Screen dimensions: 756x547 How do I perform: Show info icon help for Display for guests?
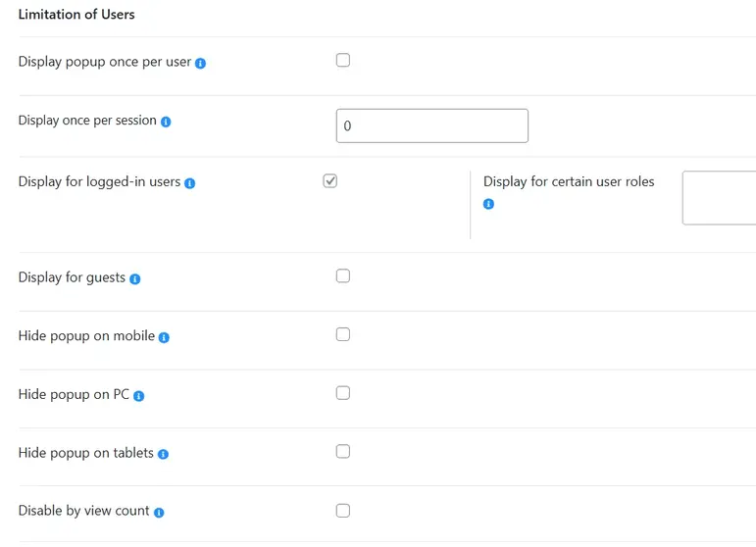tap(135, 278)
